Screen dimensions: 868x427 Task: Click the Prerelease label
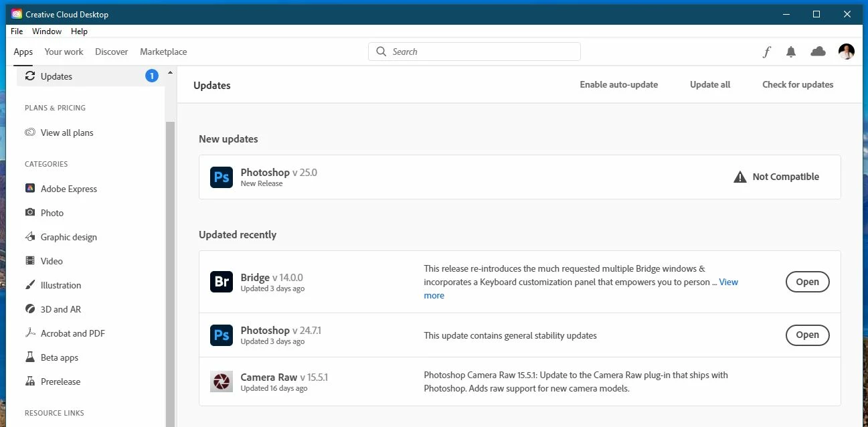point(60,381)
